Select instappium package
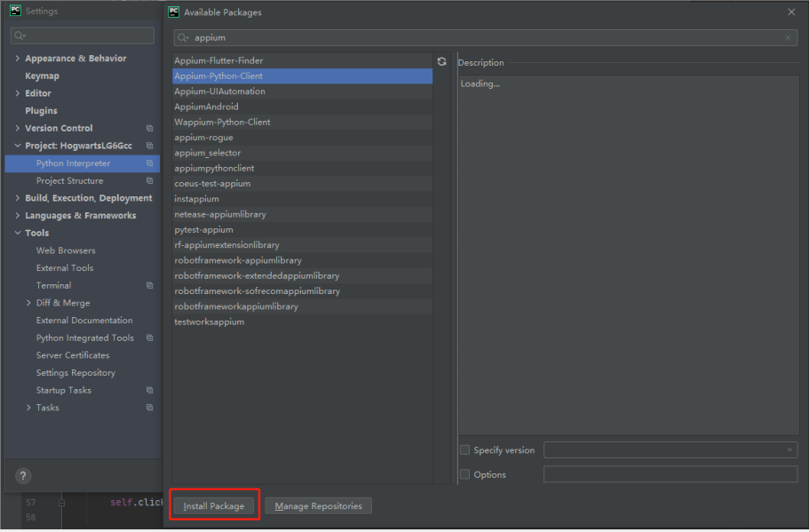 302,199
